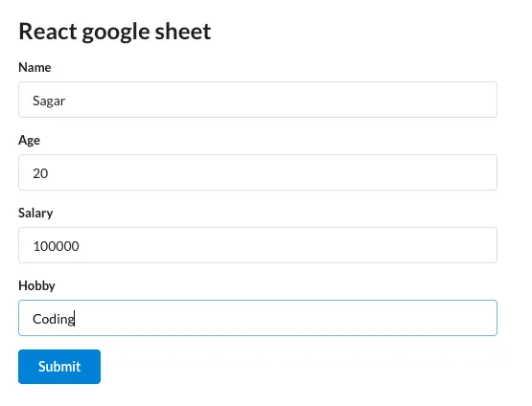
Task: Click the word 'React' in heading
Action: pyautogui.click(x=48, y=31)
